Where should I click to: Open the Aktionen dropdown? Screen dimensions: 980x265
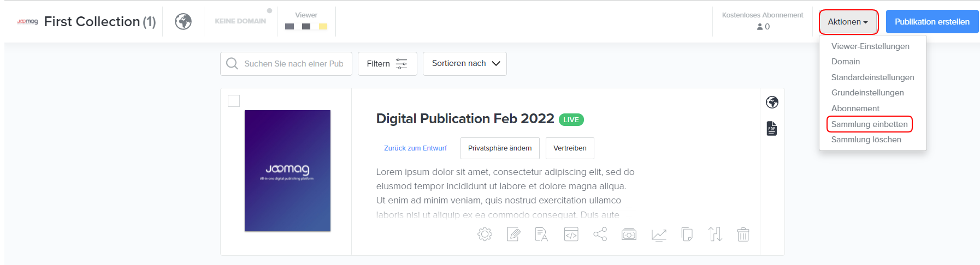click(x=848, y=22)
